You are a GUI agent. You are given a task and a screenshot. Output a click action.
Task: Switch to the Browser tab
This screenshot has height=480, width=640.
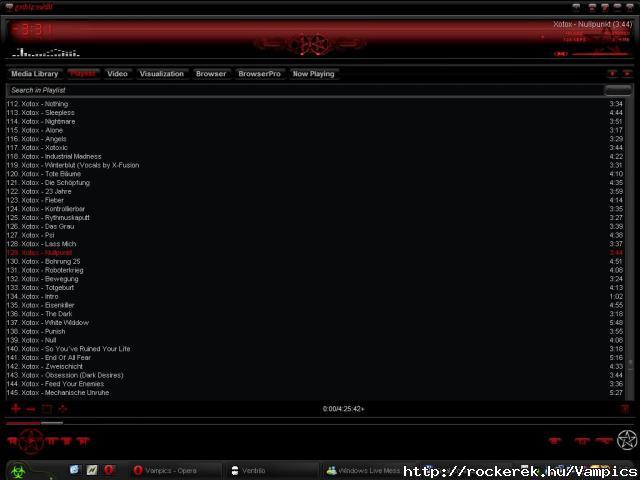pyautogui.click(x=211, y=74)
